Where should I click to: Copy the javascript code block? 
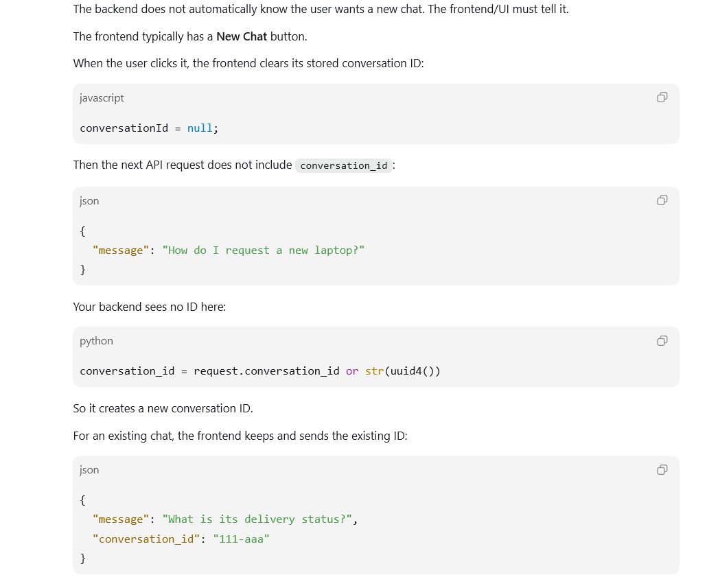(662, 97)
